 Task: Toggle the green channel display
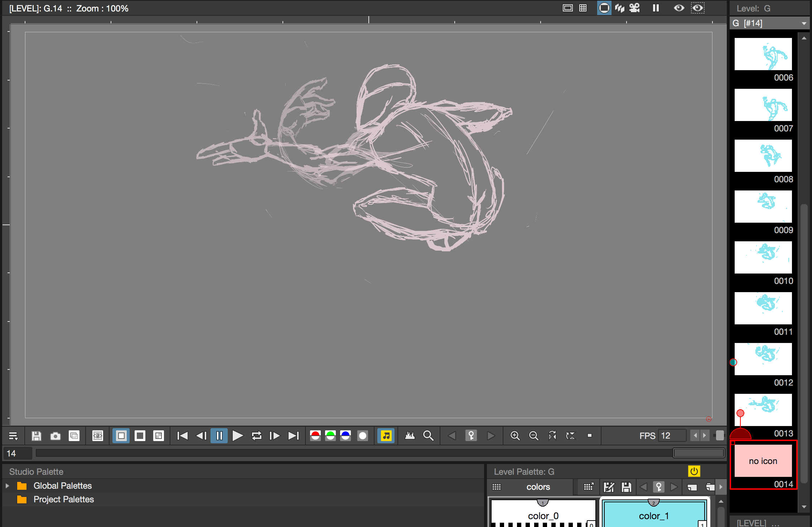330,436
